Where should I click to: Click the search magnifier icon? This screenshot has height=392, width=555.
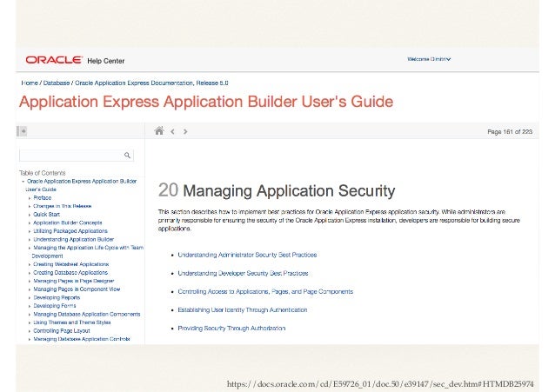pyautogui.click(x=127, y=156)
